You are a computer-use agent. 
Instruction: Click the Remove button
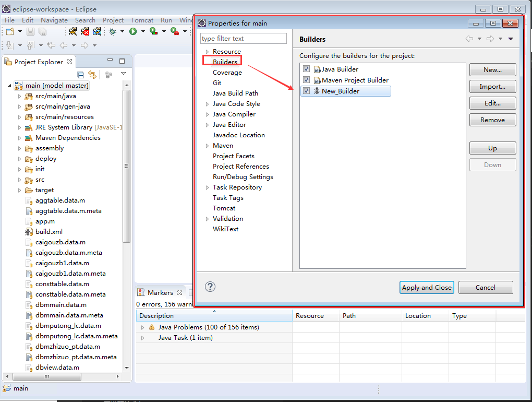(493, 120)
